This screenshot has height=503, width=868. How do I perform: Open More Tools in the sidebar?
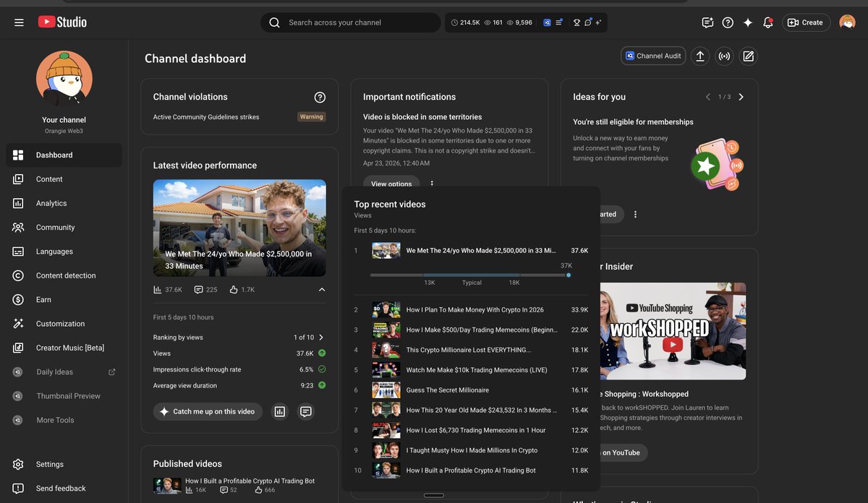tap(64, 420)
